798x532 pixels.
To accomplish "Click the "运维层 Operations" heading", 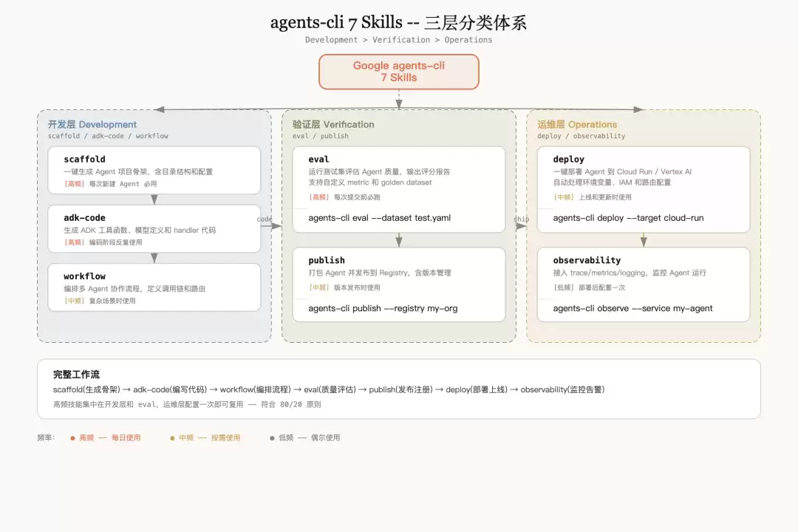I will (577, 124).
